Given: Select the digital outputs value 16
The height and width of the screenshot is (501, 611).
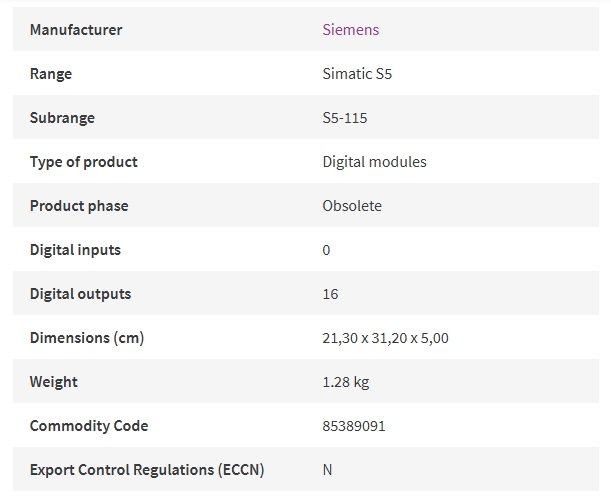Looking at the screenshot, I should (330, 294).
